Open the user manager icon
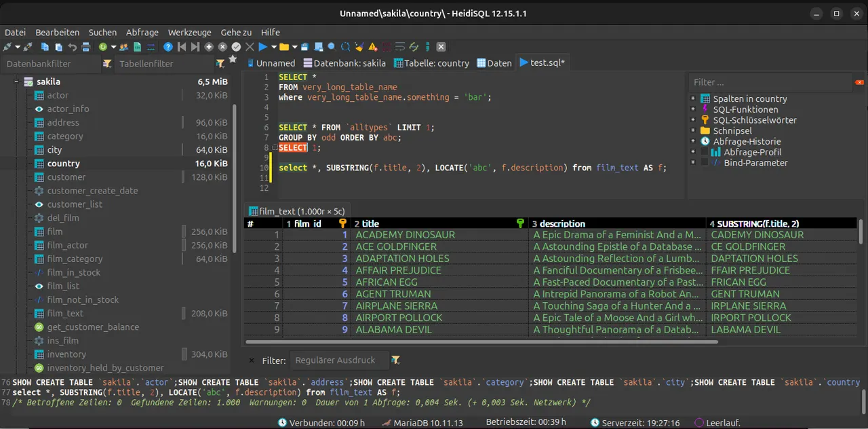 pyautogui.click(x=124, y=47)
